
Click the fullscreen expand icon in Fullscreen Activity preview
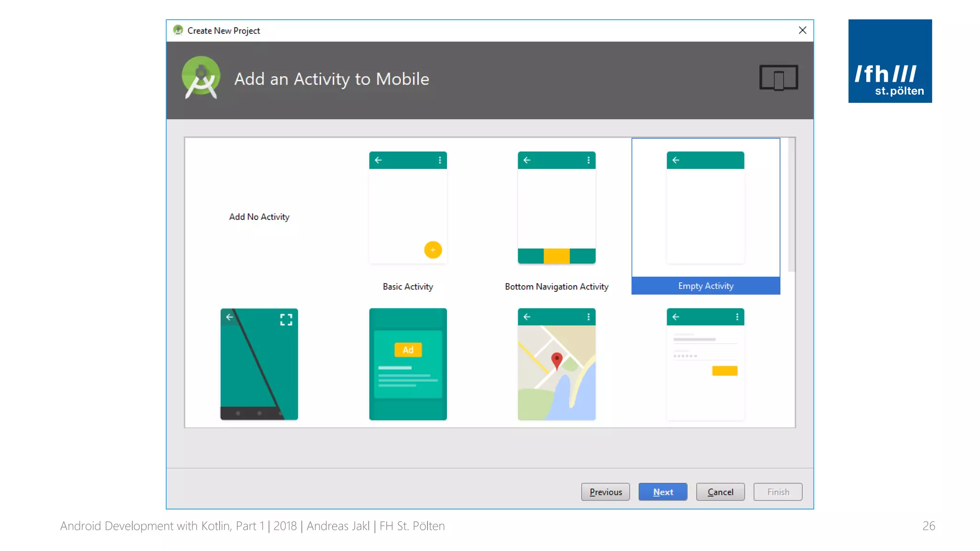(x=286, y=320)
